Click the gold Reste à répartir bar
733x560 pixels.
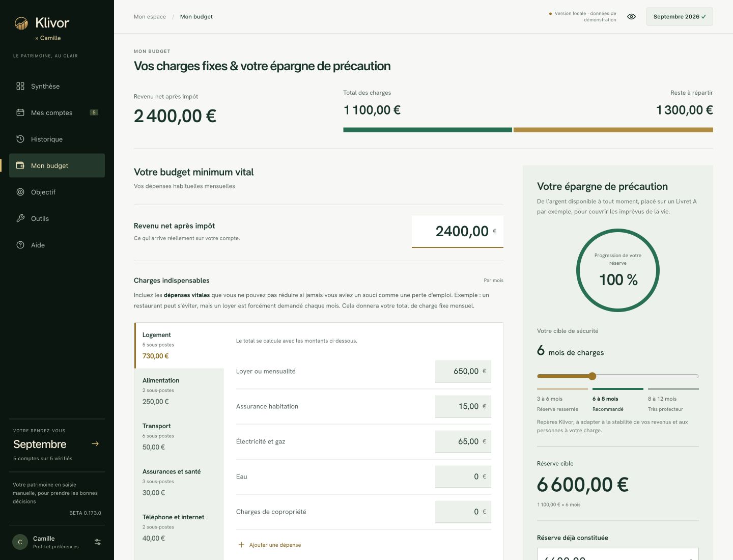coord(613,130)
